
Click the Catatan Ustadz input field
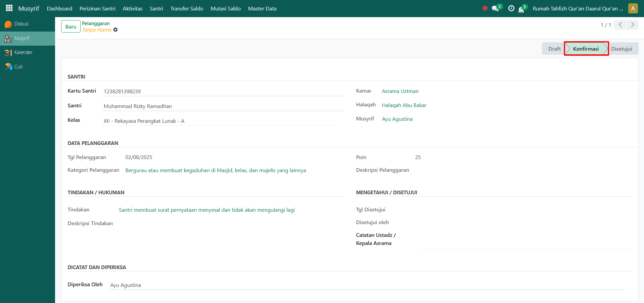[x=525, y=244]
